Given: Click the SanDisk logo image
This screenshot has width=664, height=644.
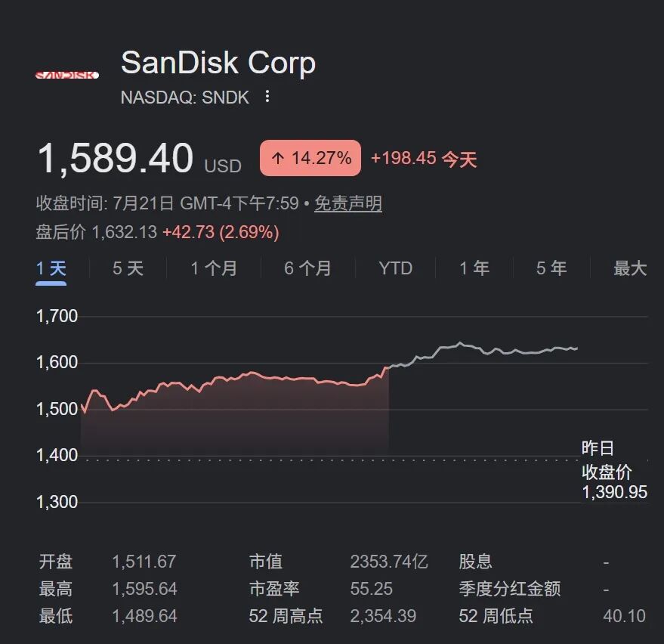Looking at the screenshot, I should pyautogui.click(x=67, y=75).
